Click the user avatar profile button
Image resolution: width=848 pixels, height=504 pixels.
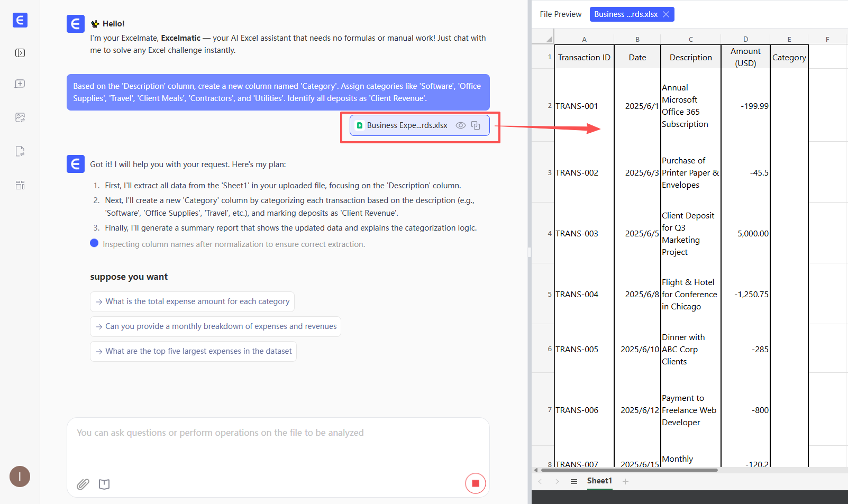pos(20,476)
